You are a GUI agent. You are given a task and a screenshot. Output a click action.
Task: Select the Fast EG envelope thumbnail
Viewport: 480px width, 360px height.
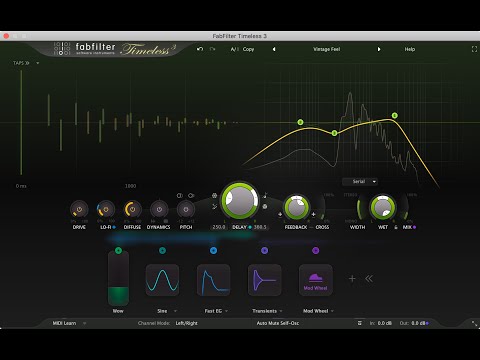214,280
